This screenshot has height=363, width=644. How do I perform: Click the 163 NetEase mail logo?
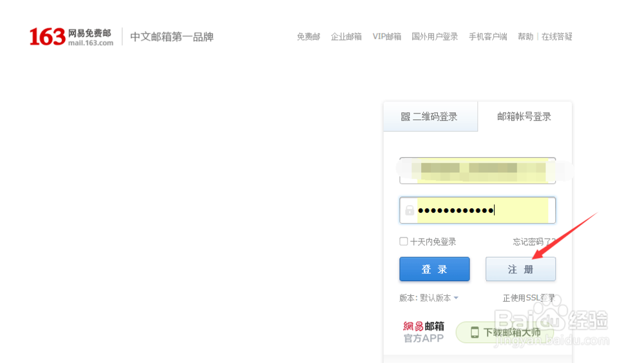(71, 37)
